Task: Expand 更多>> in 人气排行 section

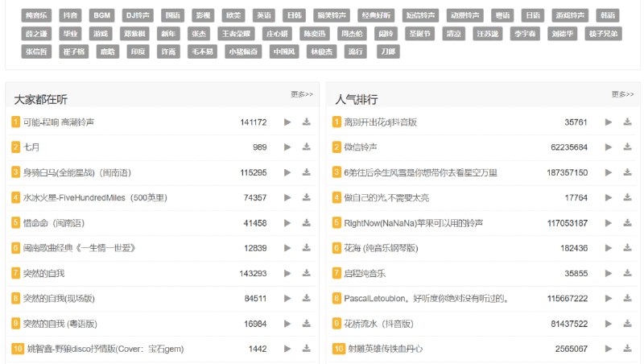Action: (622, 94)
